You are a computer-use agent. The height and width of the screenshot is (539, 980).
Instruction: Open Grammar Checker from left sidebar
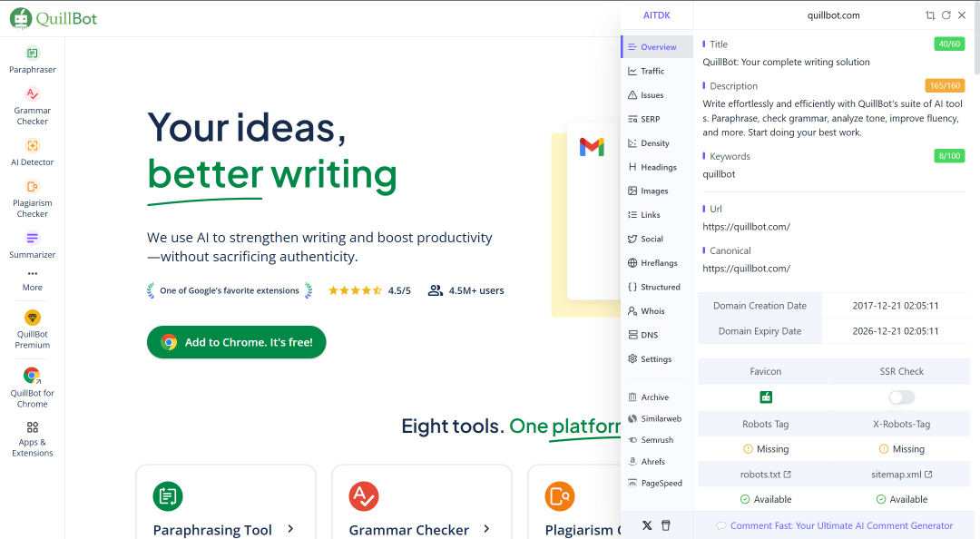(33, 106)
